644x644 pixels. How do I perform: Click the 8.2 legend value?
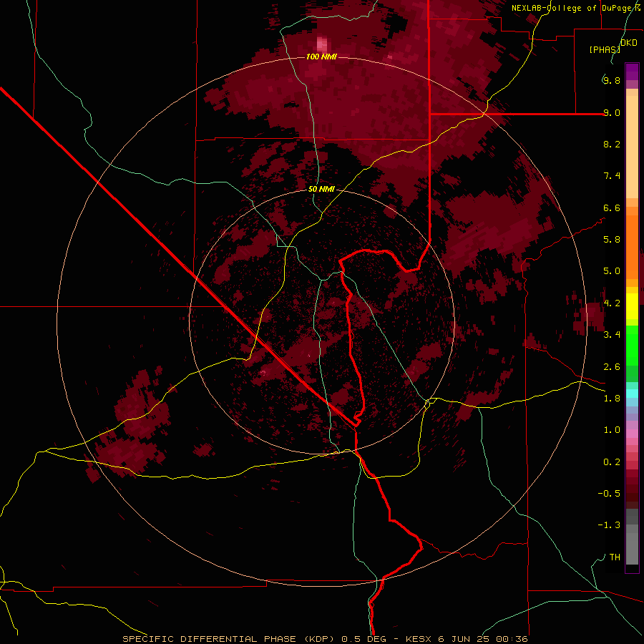click(612, 144)
